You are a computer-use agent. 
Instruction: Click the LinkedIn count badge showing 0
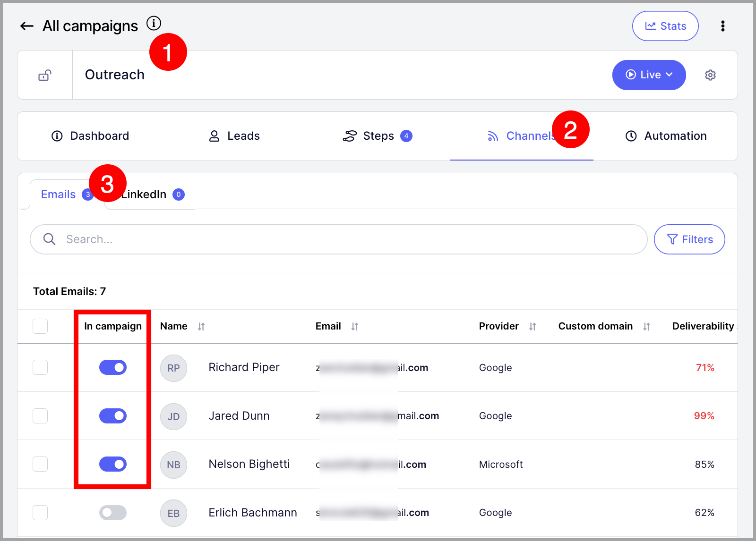(179, 194)
